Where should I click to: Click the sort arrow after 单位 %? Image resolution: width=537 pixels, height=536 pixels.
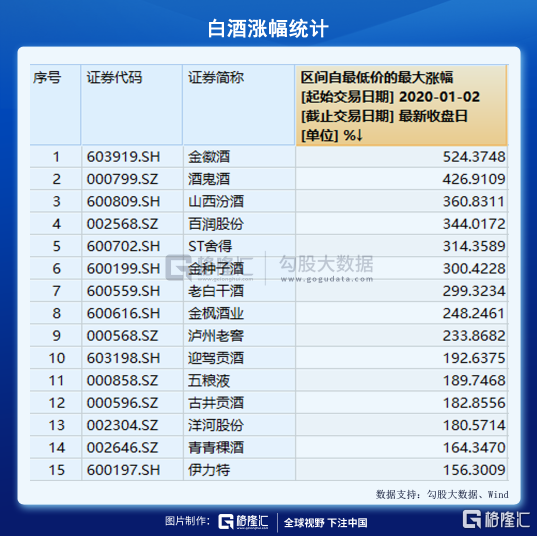click(359, 135)
